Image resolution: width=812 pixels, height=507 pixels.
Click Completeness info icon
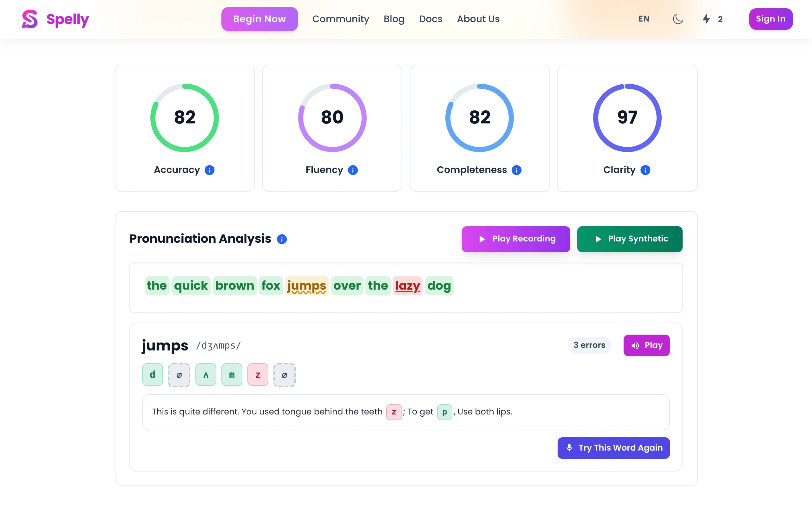516,170
